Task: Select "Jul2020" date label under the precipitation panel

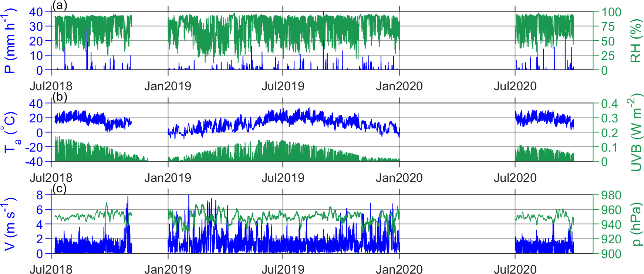Action: 515,86
